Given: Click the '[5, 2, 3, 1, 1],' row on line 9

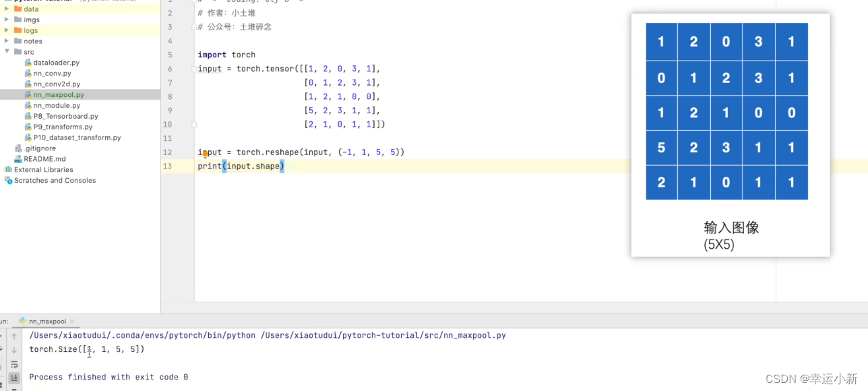Looking at the screenshot, I should point(342,111).
